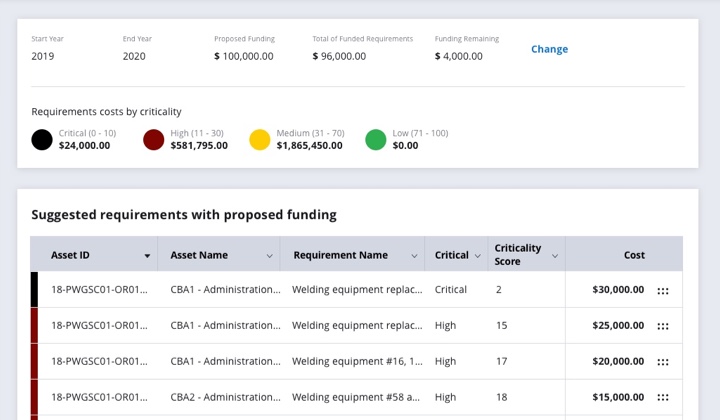Screen dimensions: 720x420
Task: Click the $25,000.00 cost cell
Action: (618, 325)
